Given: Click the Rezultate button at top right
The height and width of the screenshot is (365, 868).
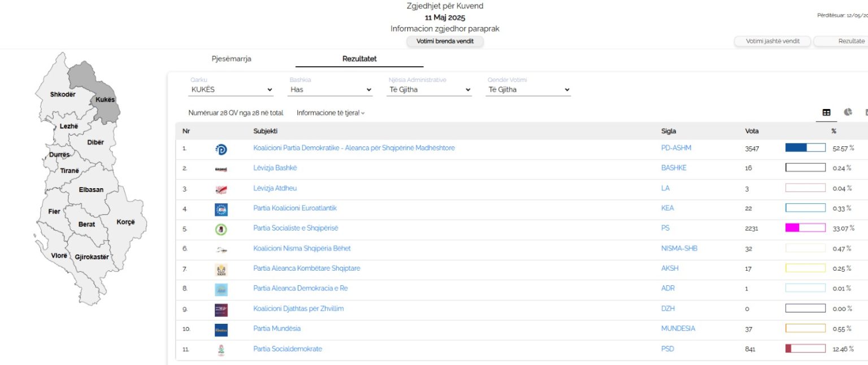Looking at the screenshot, I should (x=842, y=41).
